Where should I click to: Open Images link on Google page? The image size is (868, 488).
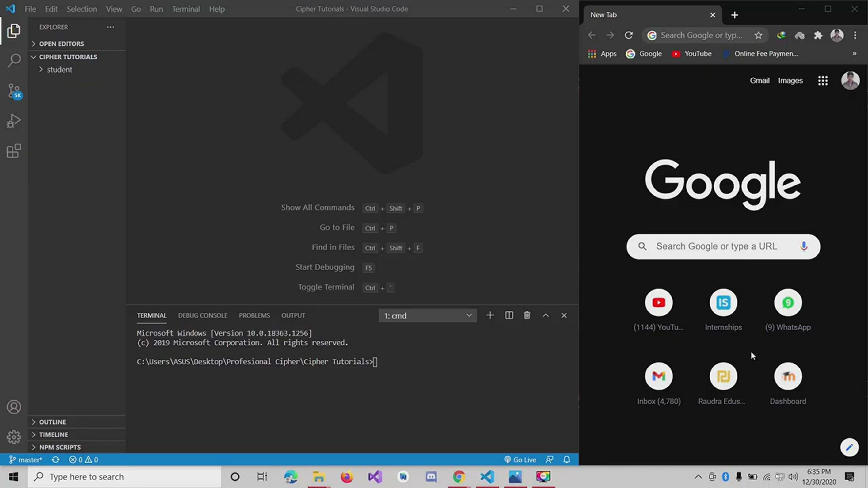(790, 80)
